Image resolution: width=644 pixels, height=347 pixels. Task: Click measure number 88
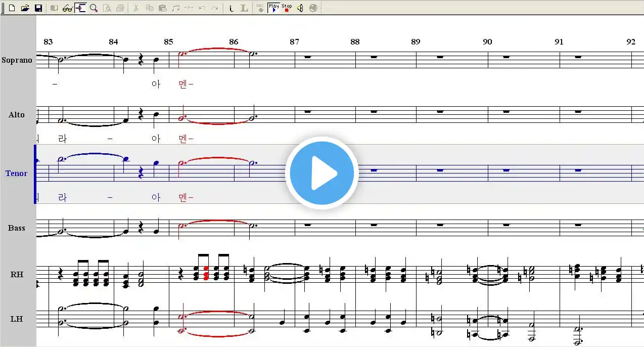[x=355, y=42]
